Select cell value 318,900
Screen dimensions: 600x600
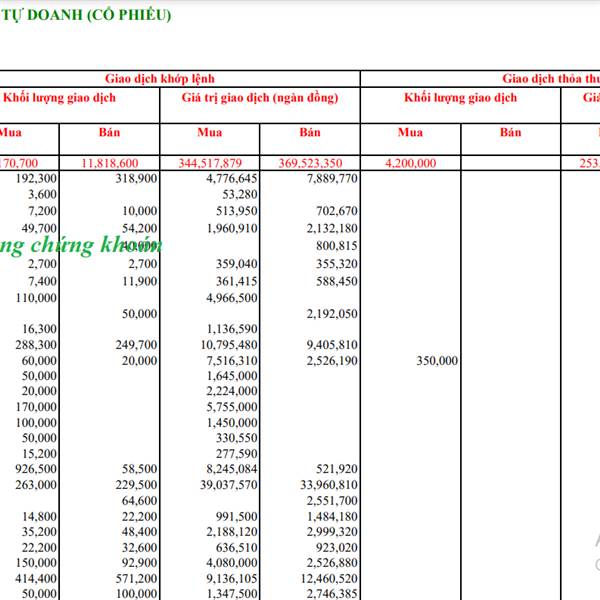136,178
